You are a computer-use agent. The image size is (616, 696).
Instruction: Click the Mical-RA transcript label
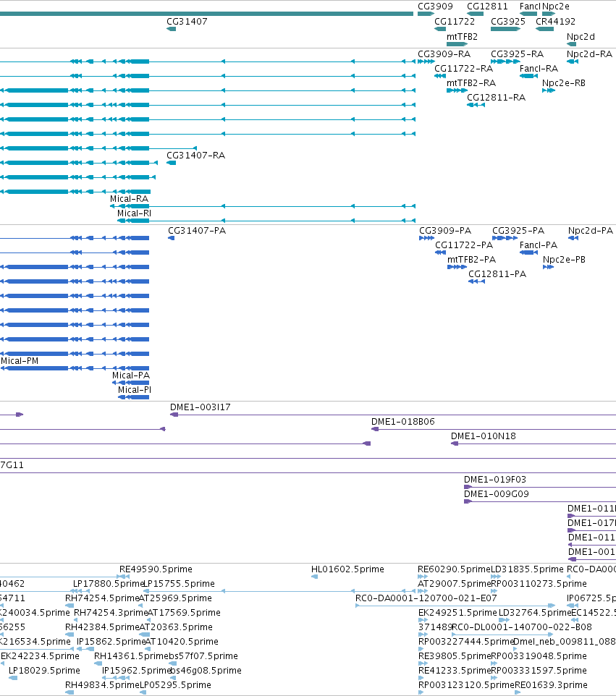click(129, 199)
